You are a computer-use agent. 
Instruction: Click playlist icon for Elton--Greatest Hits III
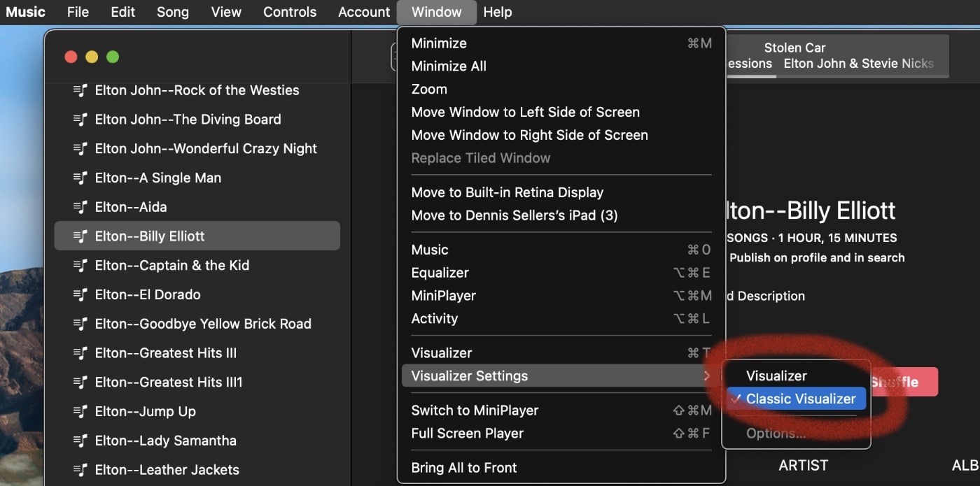coord(80,353)
